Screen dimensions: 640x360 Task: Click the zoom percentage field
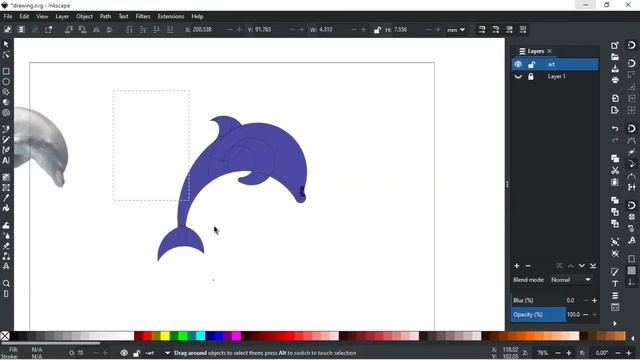pyautogui.click(x=542, y=353)
